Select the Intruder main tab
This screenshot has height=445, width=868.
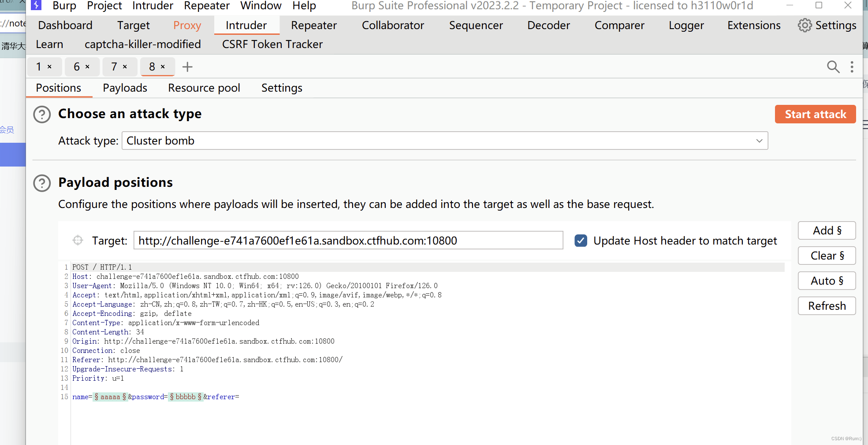tap(246, 25)
